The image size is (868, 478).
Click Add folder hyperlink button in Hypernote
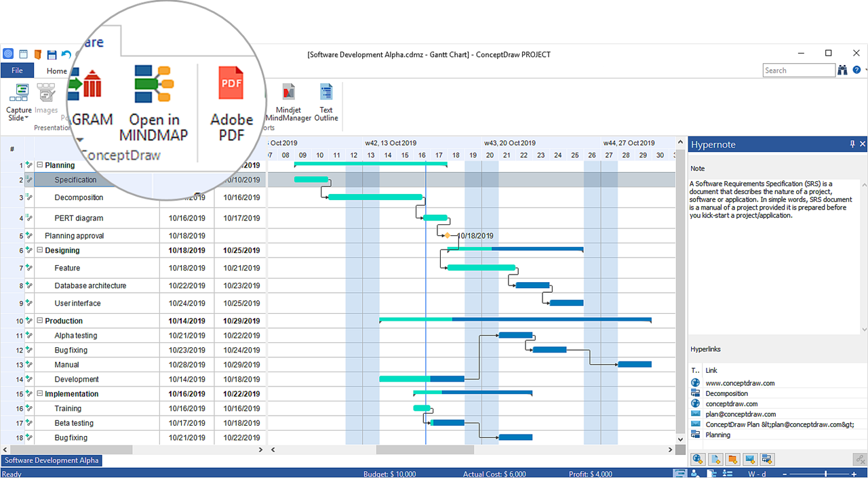tap(732, 459)
